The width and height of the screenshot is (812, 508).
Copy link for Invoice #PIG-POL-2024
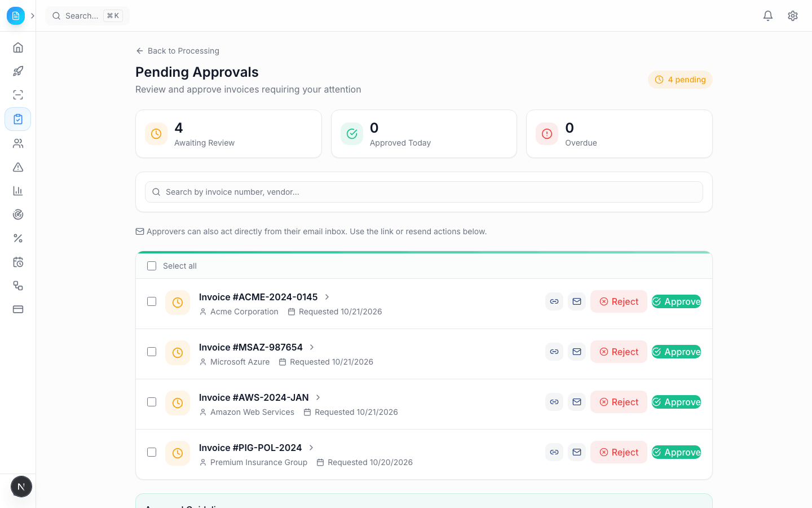tap(554, 452)
